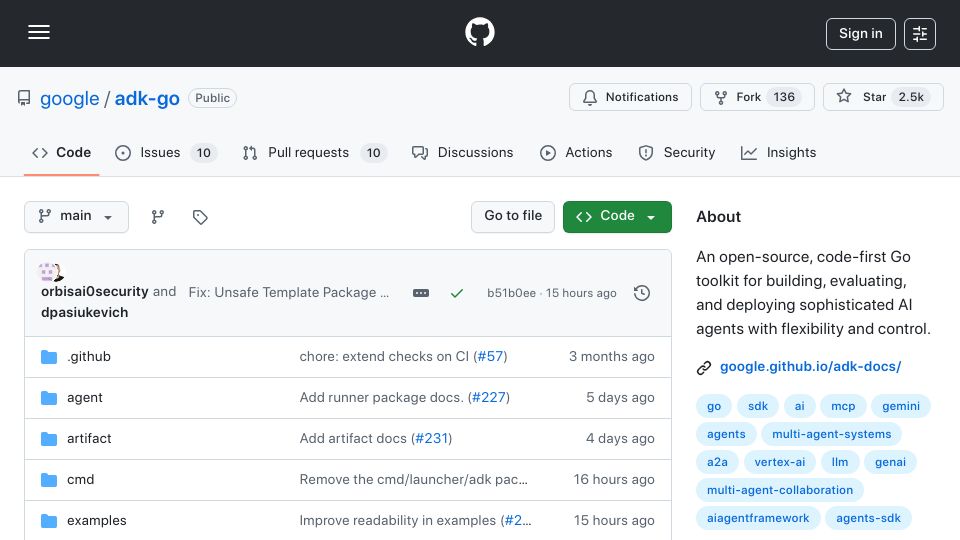Select the sdk topic tag

pos(757,406)
